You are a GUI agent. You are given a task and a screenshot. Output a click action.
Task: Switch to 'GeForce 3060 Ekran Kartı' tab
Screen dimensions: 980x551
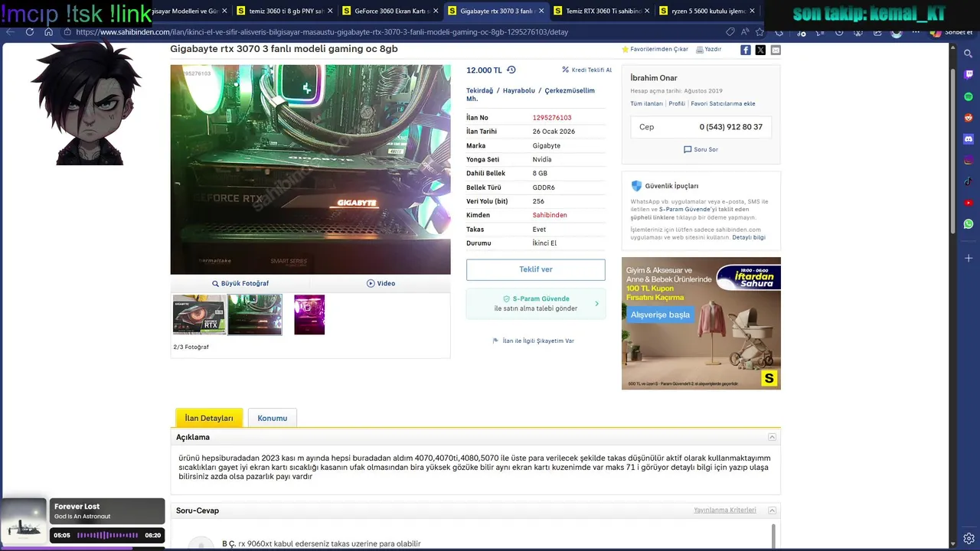point(390,11)
